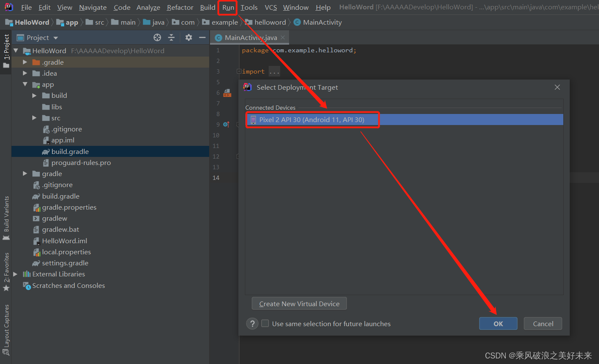Expand folded import statement
This screenshot has width=599, height=364.
[239, 71]
